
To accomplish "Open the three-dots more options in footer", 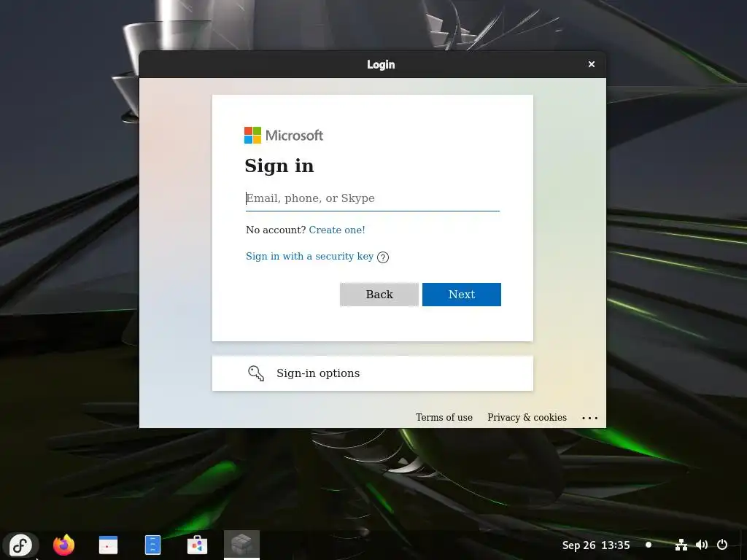I will 589,418.
